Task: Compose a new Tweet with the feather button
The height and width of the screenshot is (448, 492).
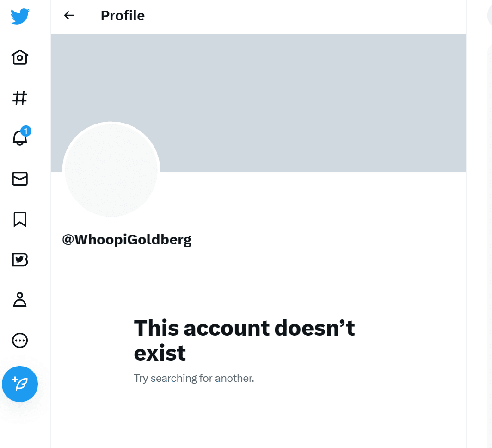Action: point(20,384)
